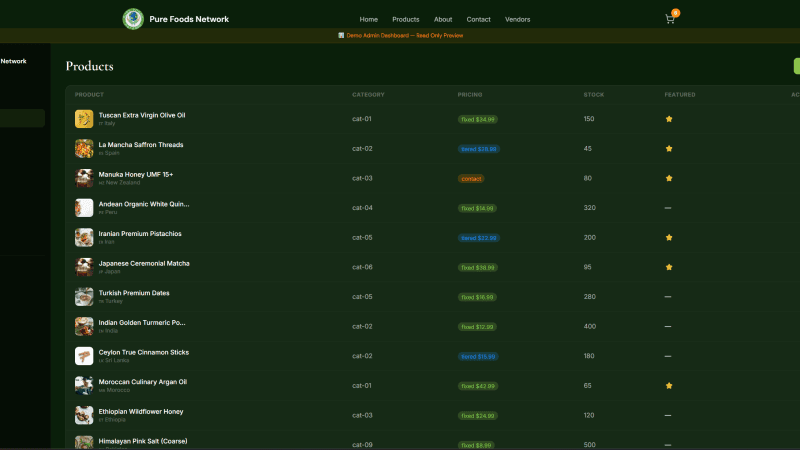Toggle featured dash for Andean Organic White Quinoa
Image resolution: width=800 pixels, height=450 pixels.
[x=668, y=208]
